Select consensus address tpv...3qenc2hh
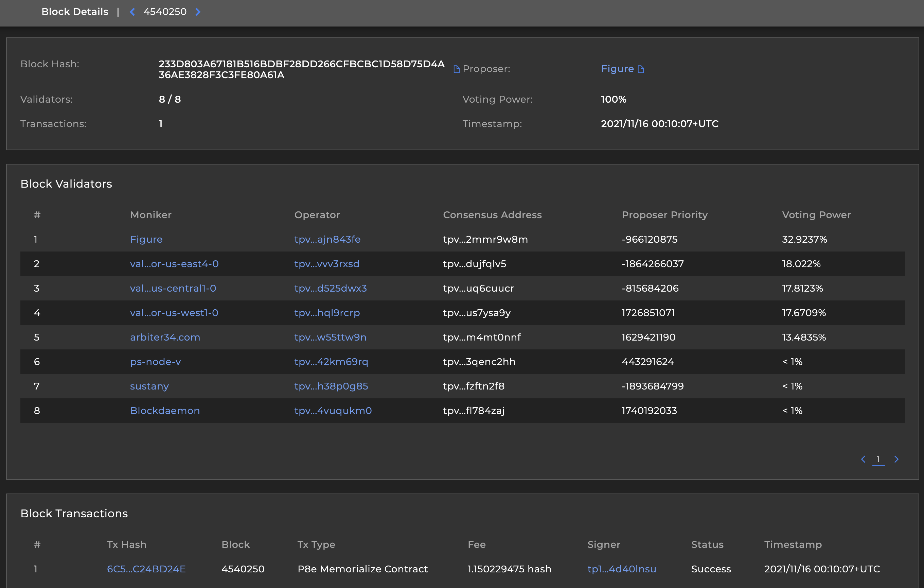 (479, 362)
